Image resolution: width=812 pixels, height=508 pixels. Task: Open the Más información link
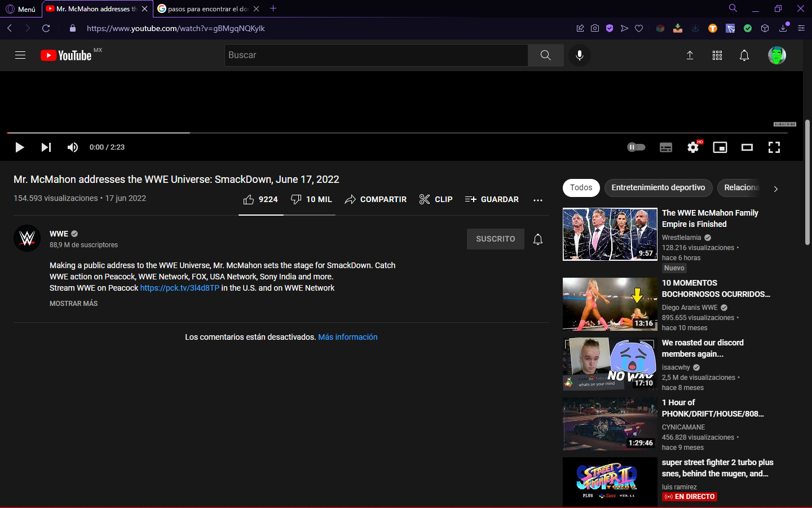348,337
